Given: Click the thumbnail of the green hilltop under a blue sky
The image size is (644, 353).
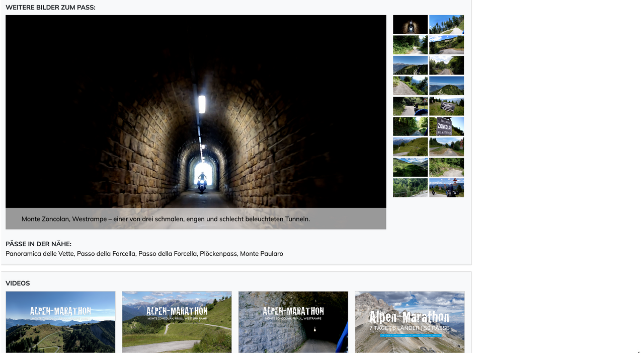Looking at the screenshot, I should click(446, 86).
